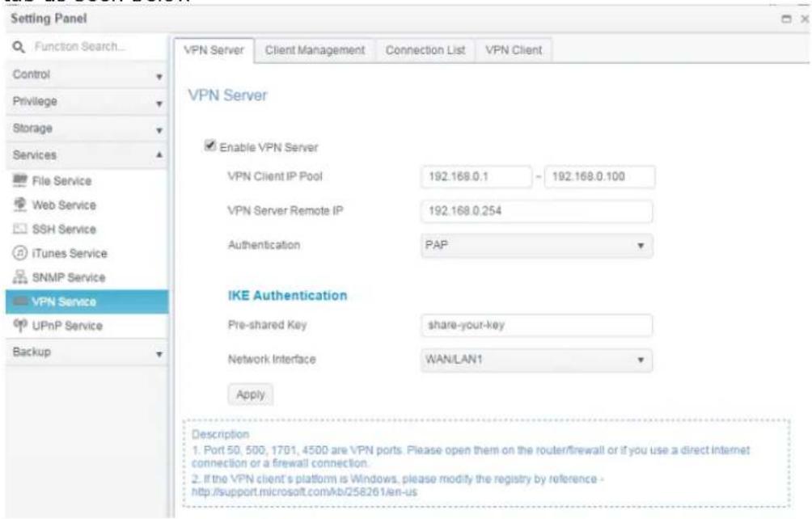Expand the Backup section
This screenshot has width=812, height=519.
pos(87,352)
